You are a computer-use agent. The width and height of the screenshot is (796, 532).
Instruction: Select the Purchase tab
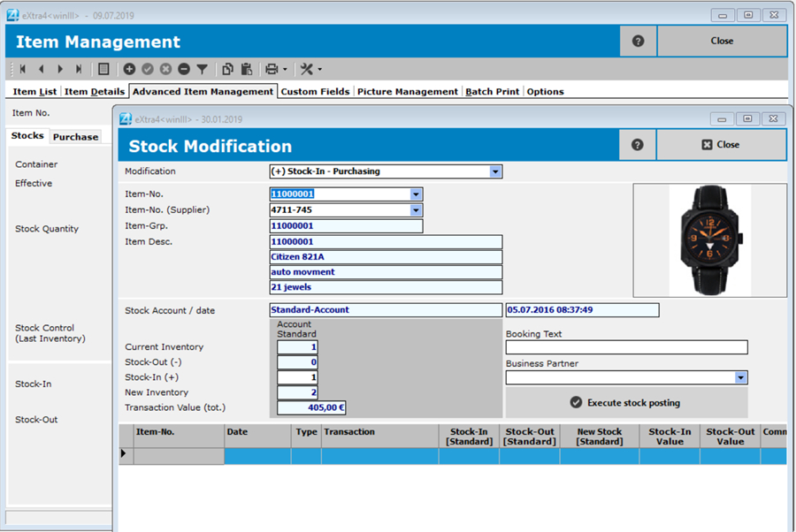[75, 137]
